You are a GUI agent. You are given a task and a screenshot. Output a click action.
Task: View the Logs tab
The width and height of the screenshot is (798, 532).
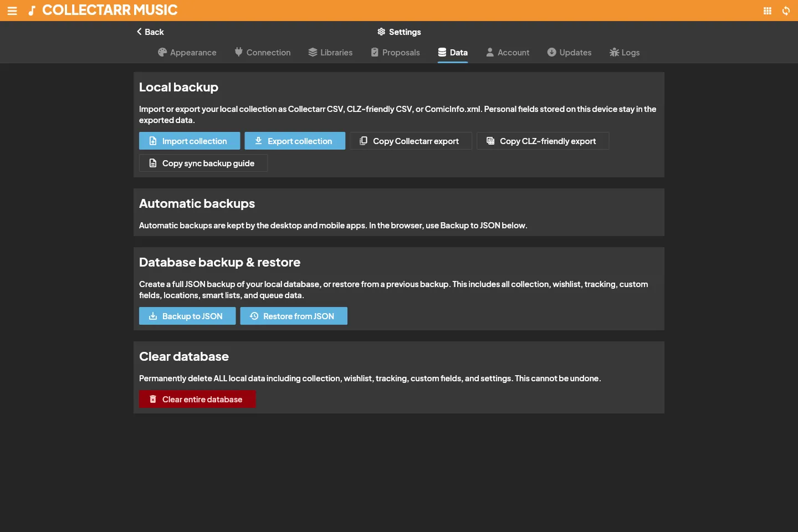pos(625,52)
